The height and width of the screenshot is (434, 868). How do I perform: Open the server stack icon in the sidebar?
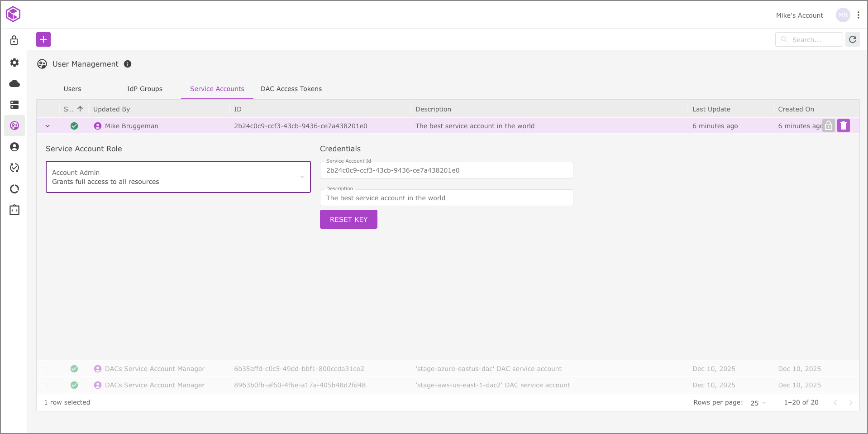click(14, 105)
